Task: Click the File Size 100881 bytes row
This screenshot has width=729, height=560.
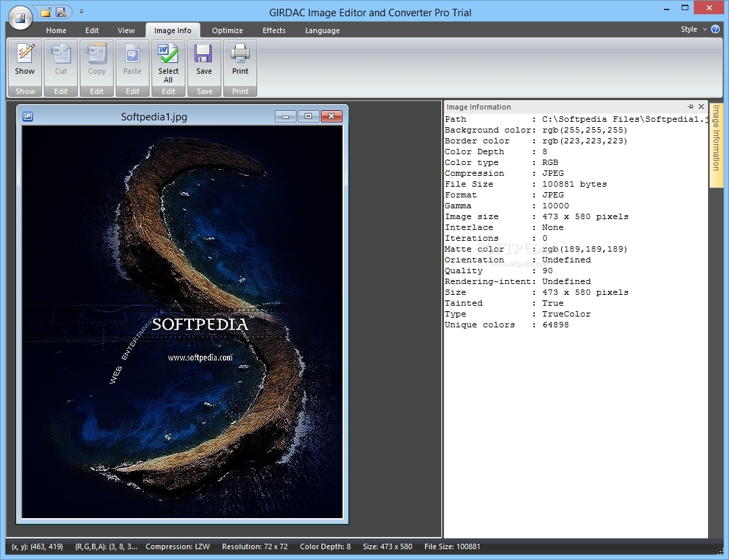Action: point(526,184)
